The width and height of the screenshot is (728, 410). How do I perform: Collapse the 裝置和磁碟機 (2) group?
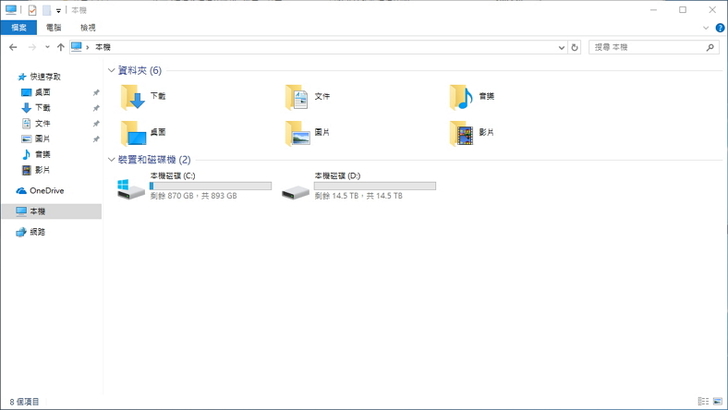tap(111, 160)
